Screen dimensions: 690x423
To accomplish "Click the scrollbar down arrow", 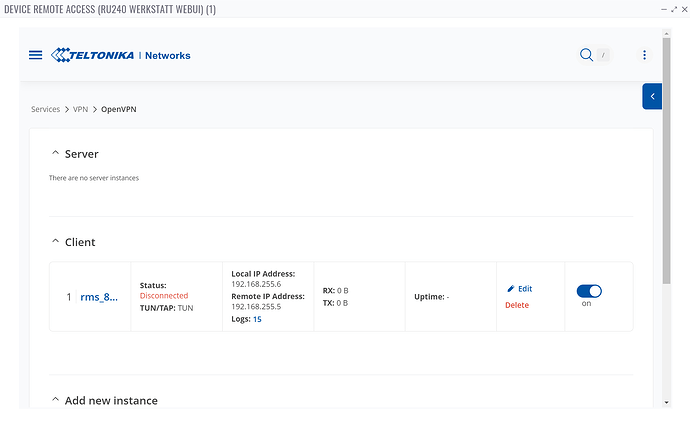I will (x=667, y=402).
